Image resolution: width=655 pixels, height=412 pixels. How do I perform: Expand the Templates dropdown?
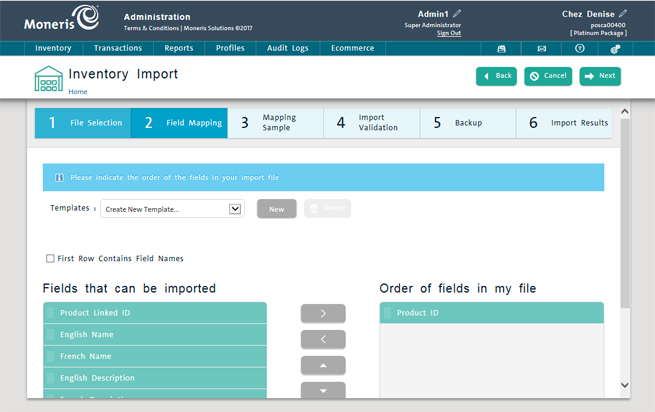(x=235, y=209)
